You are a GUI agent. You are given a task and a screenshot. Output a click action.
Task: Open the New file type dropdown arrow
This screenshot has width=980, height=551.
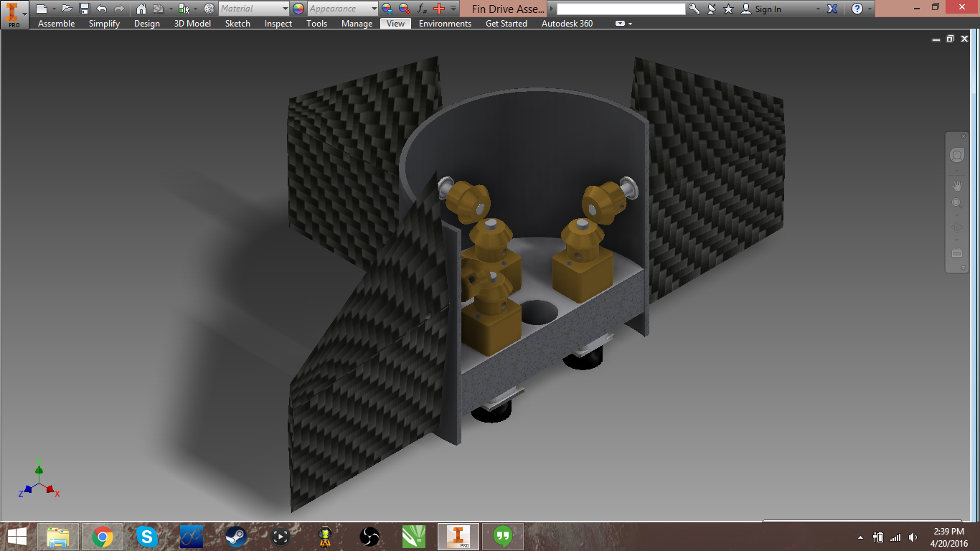coord(53,9)
